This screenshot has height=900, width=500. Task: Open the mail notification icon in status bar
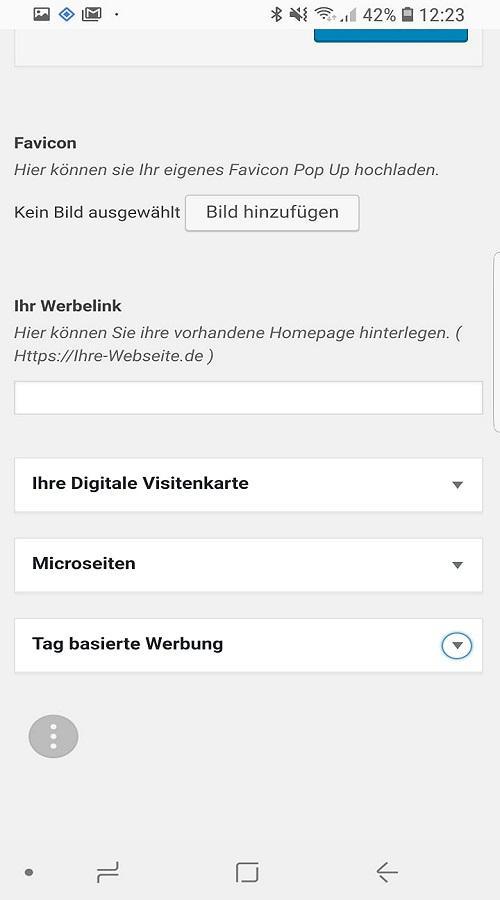[92, 14]
